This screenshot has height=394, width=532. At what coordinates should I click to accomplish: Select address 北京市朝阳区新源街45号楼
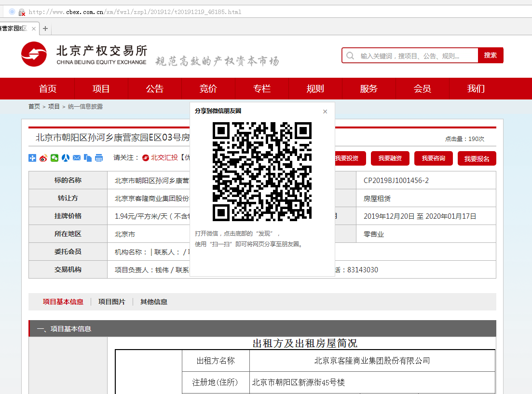point(298,382)
